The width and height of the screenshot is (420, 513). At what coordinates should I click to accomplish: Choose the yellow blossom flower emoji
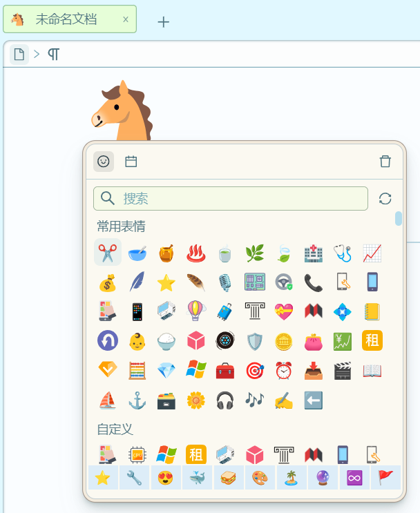point(195,400)
